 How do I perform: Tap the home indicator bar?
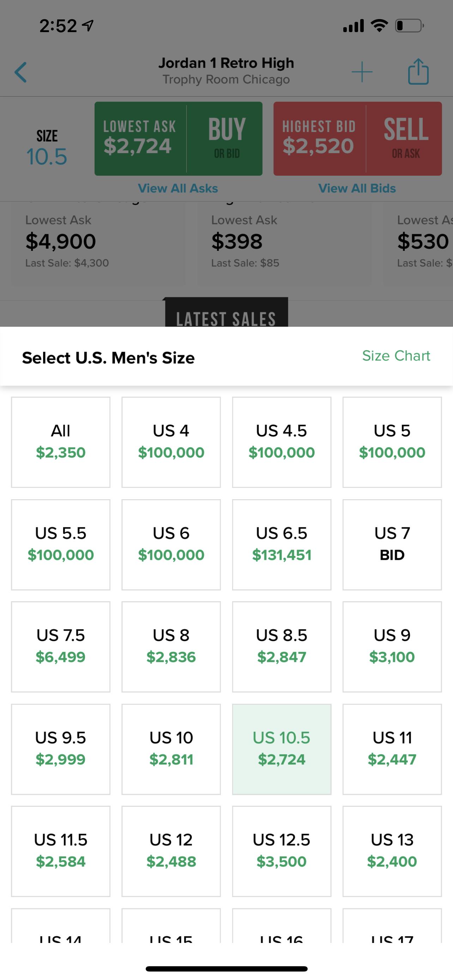(x=226, y=969)
